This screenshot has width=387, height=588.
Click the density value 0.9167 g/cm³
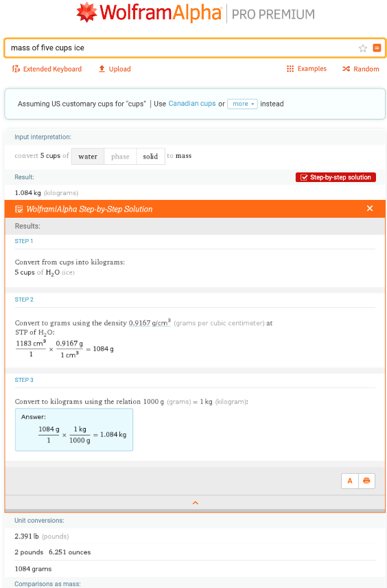tap(150, 322)
